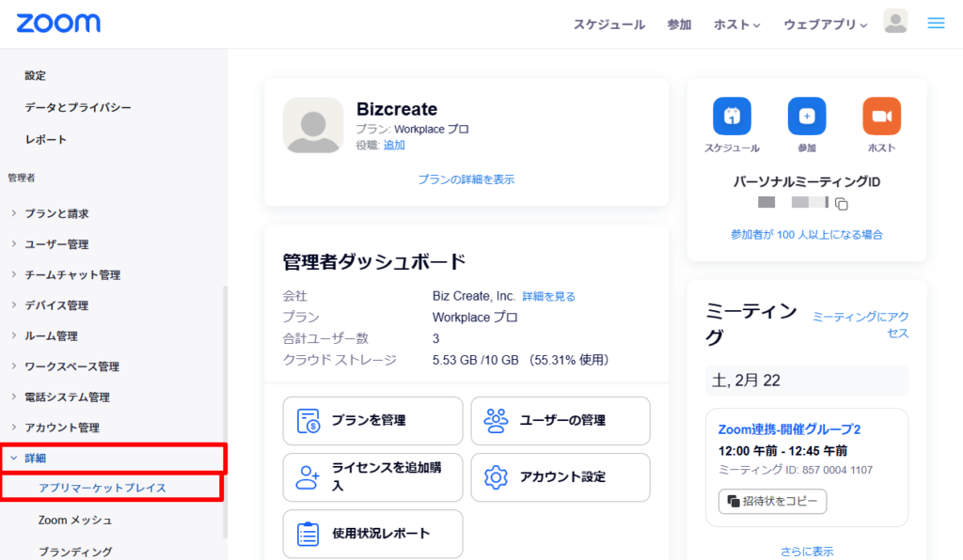The height and width of the screenshot is (560, 963).
Task: Click さらに表示 link
Action: pyautogui.click(x=806, y=552)
